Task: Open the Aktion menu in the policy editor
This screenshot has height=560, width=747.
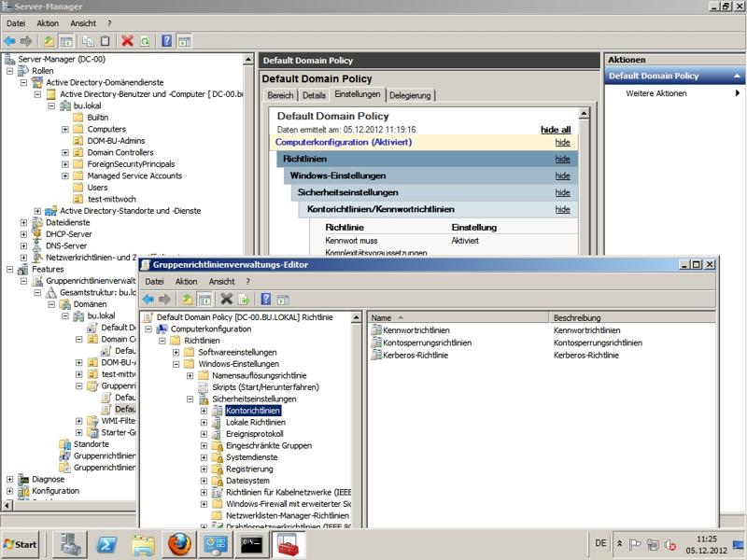Action: click(x=186, y=281)
